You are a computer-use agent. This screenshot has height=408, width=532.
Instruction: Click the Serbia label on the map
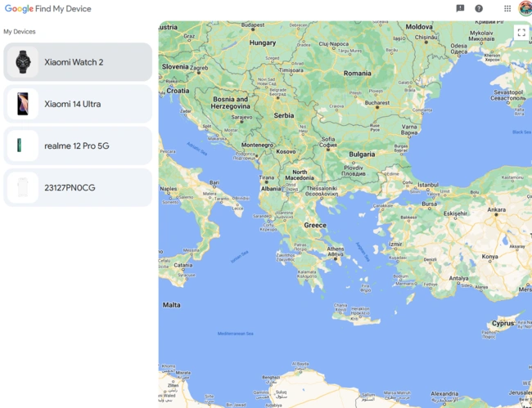pyautogui.click(x=284, y=115)
